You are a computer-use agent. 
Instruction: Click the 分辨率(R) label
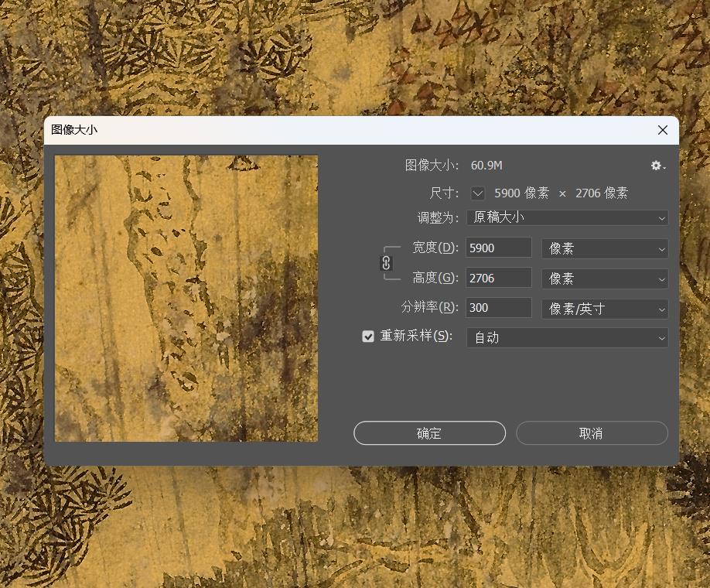(429, 307)
